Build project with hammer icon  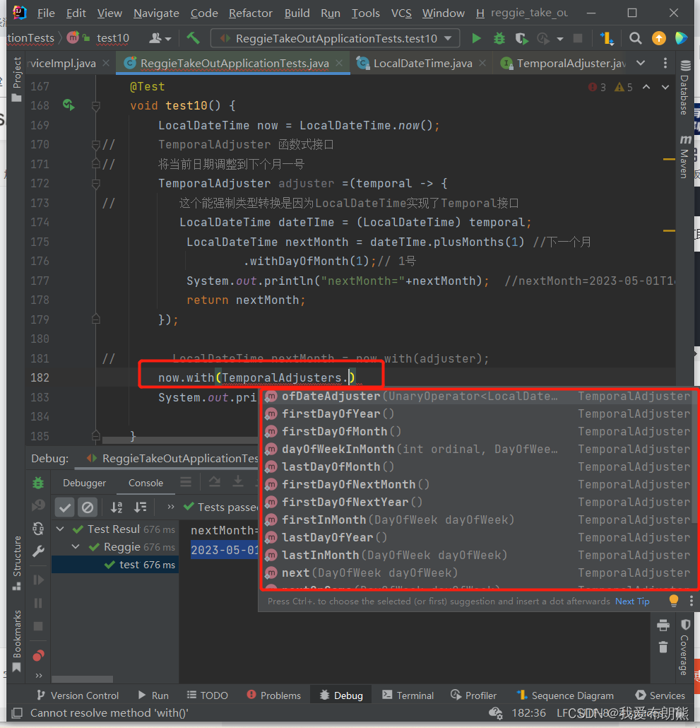coord(193,38)
